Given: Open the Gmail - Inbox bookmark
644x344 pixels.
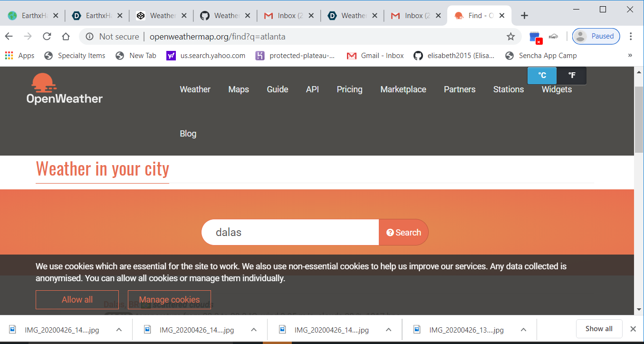Looking at the screenshot, I should tap(375, 56).
